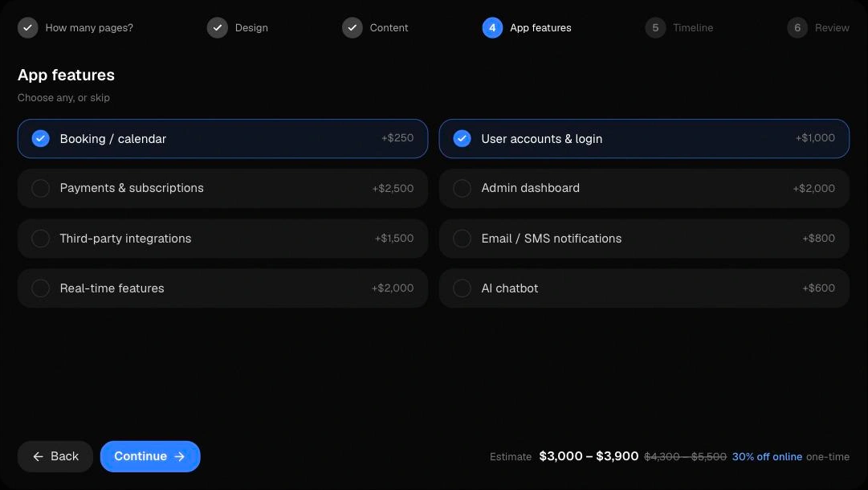Click the checkmark circle next to Design
The height and width of the screenshot is (490, 868).
pos(218,27)
